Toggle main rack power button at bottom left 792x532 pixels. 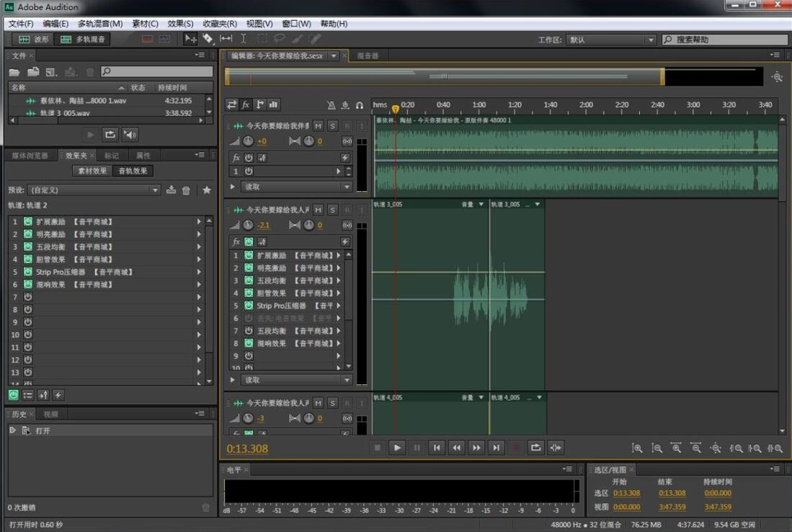[x=14, y=395]
